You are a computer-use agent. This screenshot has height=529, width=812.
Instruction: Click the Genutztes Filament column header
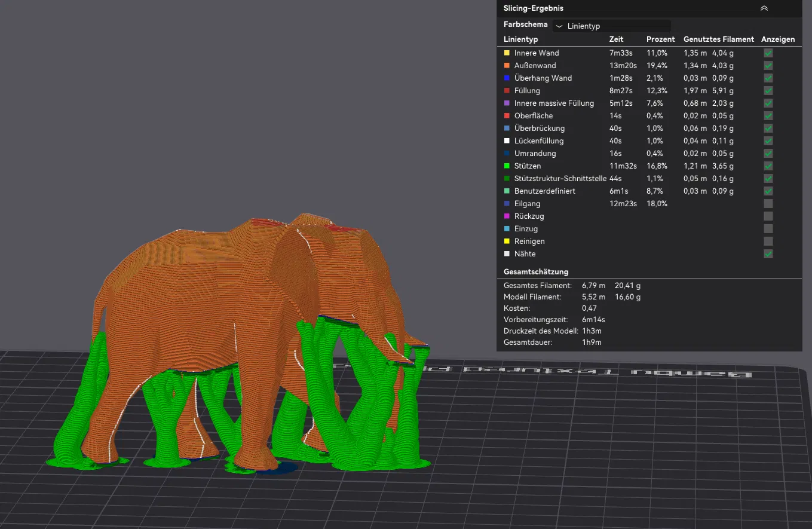(718, 39)
